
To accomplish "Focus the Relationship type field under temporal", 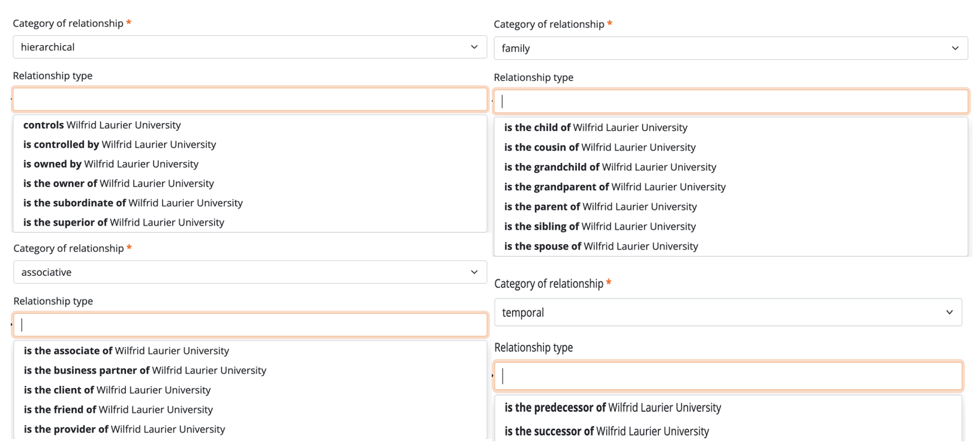I will click(x=728, y=376).
